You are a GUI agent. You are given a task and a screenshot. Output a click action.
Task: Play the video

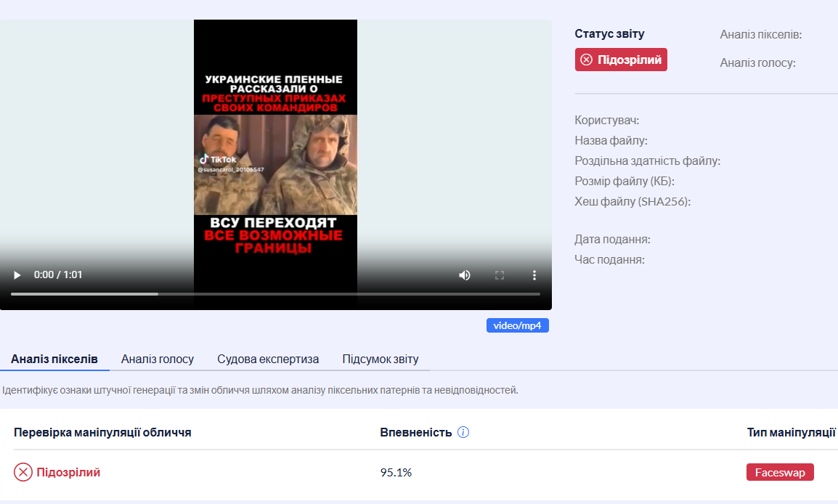(x=17, y=275)
